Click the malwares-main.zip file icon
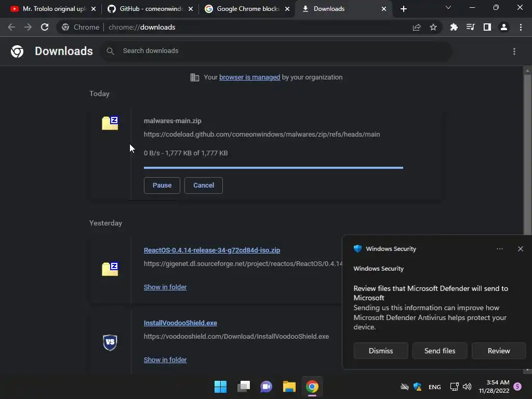 click(110, 123)
